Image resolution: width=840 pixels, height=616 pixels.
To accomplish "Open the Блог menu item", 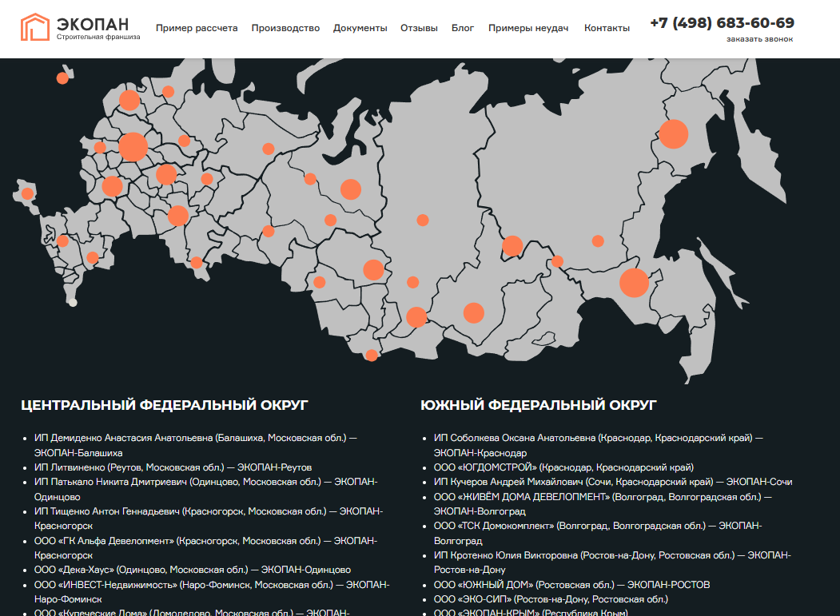I will pyautogui.click(x=463, y=28).
